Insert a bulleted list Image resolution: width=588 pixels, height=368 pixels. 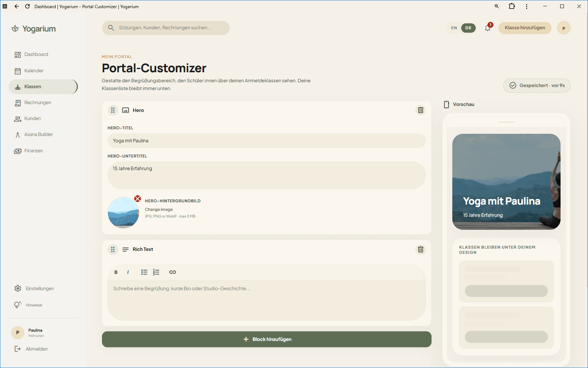pos(144,272)
